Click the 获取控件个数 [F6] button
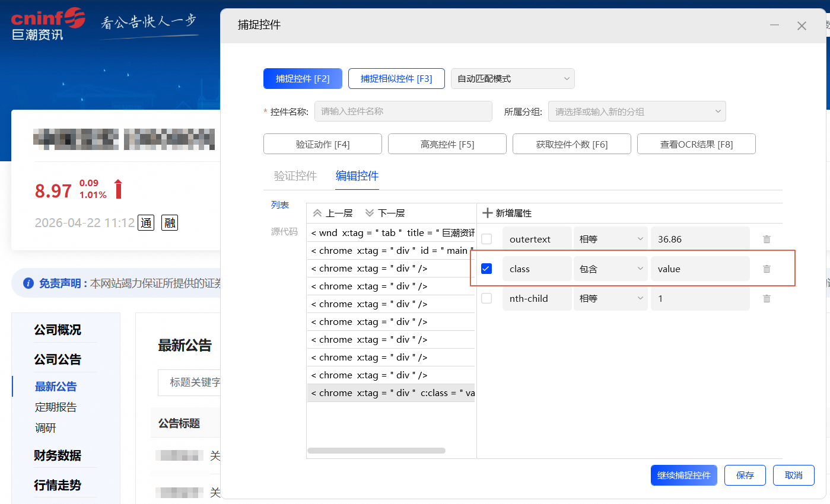The height and width of the screenshot is (504, 830). coord(572,144)
